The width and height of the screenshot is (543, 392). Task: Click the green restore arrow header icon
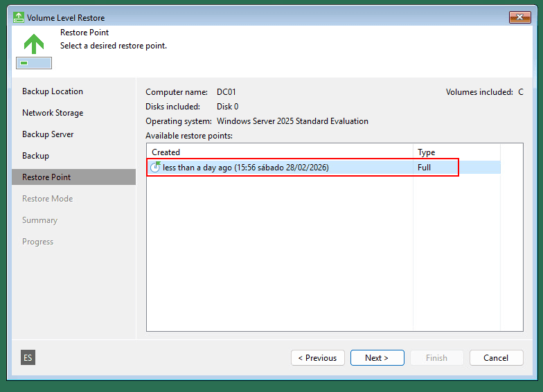click(x=33, y=44)
